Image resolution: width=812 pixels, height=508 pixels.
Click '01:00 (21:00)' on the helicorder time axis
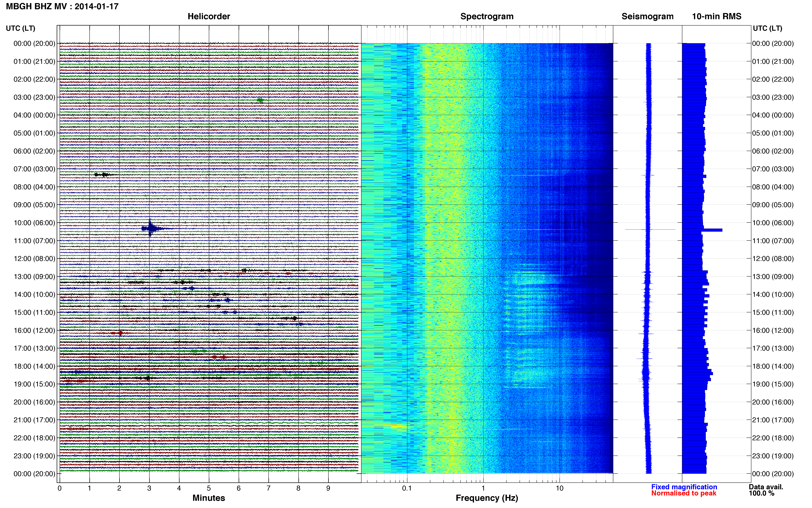34,62
